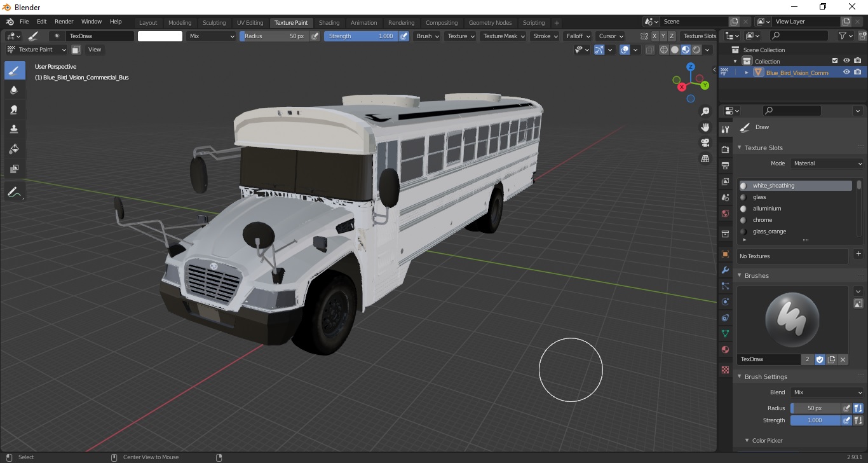Open the Object Constraints tab
The width and height of the screenshot is (868, 463).
725,317
